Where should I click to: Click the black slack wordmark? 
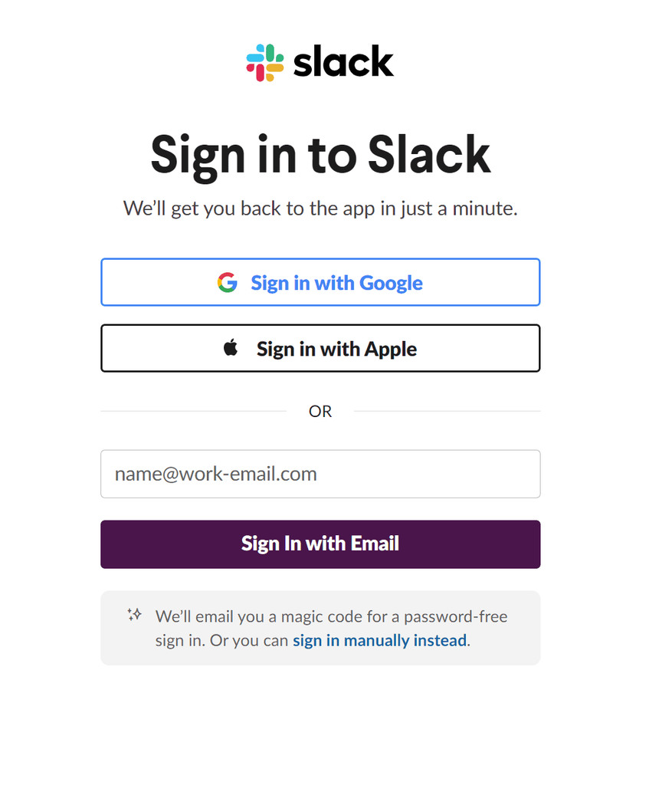[x=343, y=63]
